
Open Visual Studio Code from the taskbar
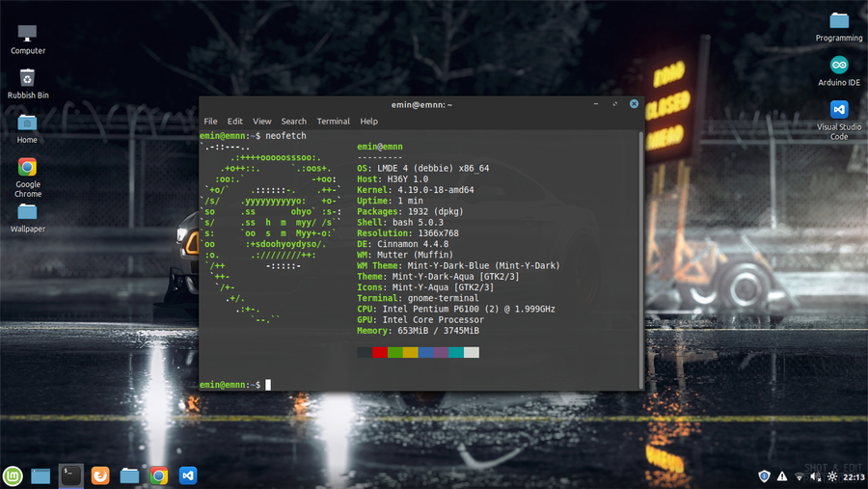tap(188, 475)
